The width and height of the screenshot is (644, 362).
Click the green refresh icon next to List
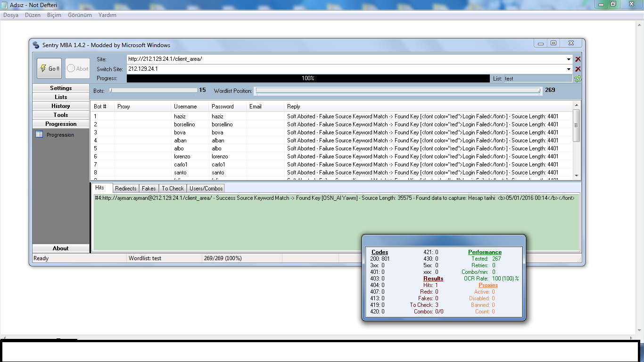578,79
